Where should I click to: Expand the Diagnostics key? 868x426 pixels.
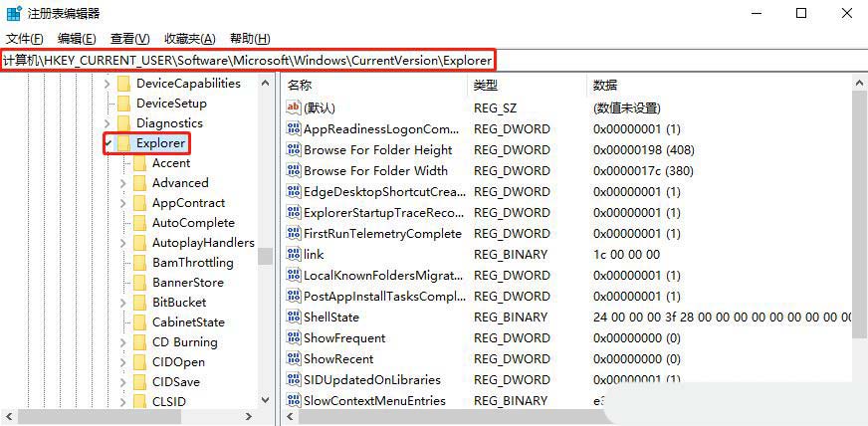tap(108, 123)
